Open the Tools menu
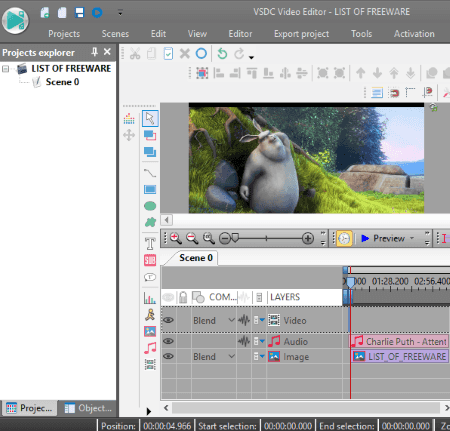This screenshot has width=450, height=431. pos(361,34)
